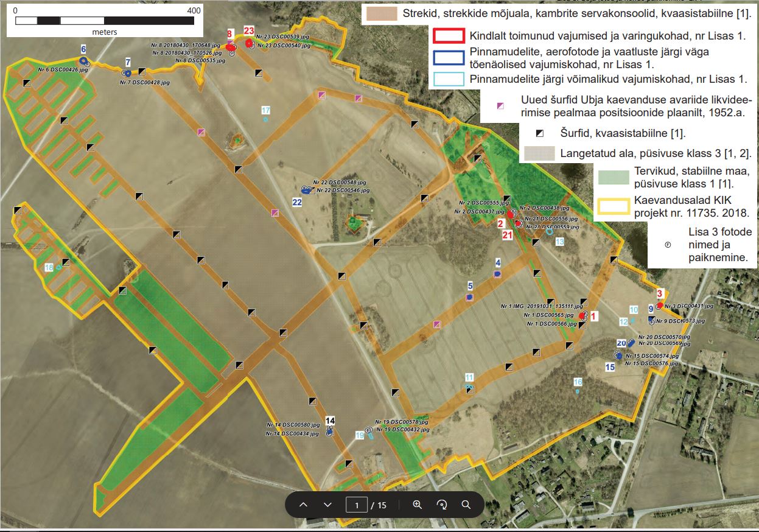Viewport: 759px width, 532px height.
Task: Go to next page with down arrow
Action: click(x=327, y=505)
